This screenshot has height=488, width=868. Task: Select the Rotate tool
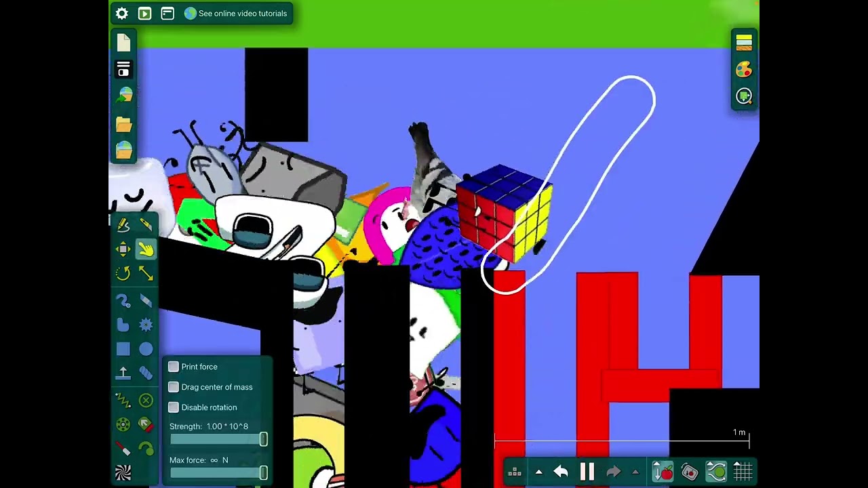coord(123,273)
